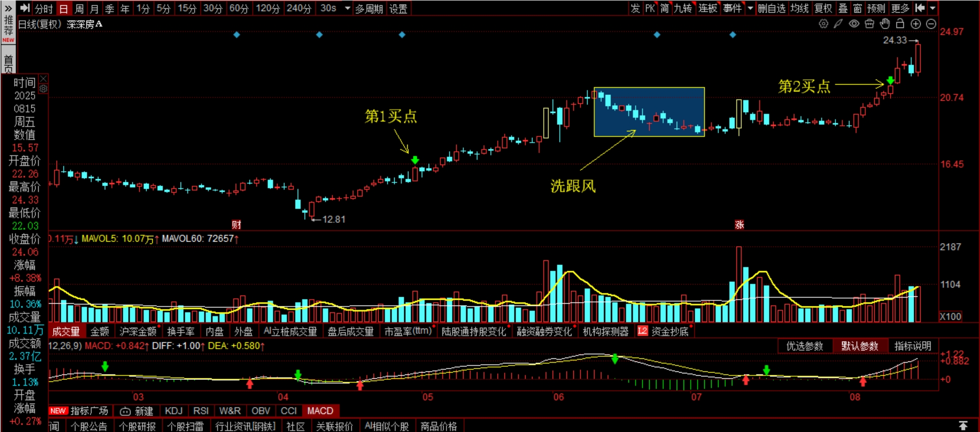
Task: Switch to 30分 period chart
Action: (213, 8)
